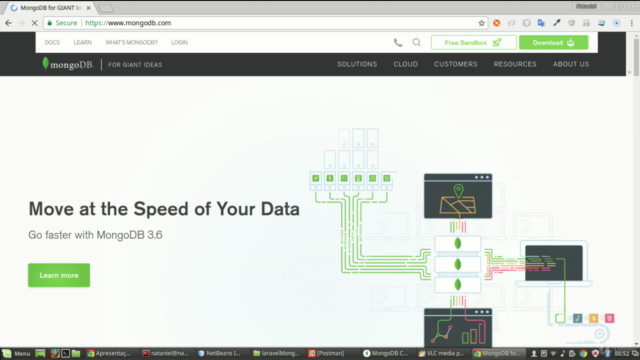Activate the eyedropper color picker extension

[556, 23]
